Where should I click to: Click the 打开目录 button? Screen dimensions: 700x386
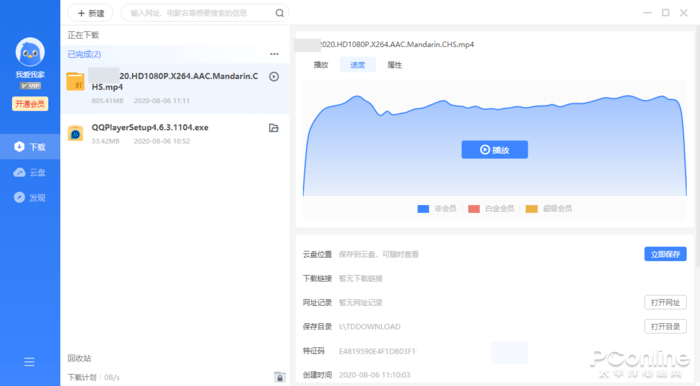point(665,327)
